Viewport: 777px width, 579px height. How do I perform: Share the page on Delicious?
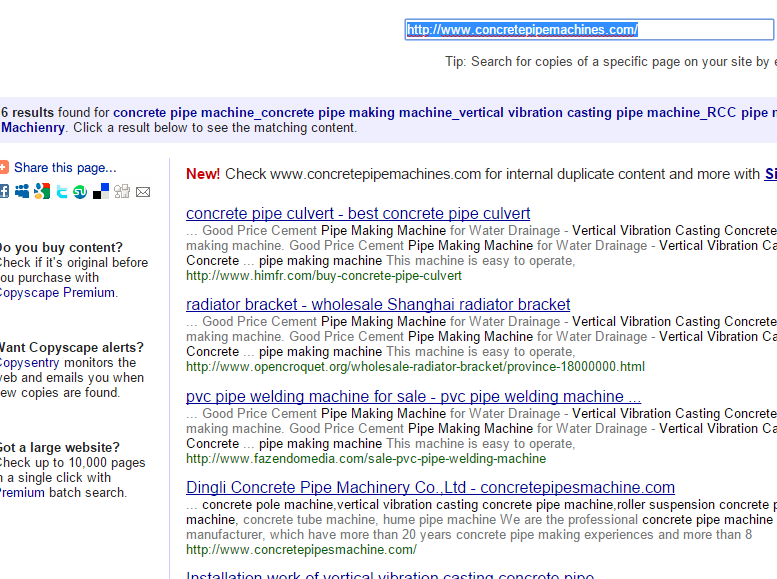101,191
